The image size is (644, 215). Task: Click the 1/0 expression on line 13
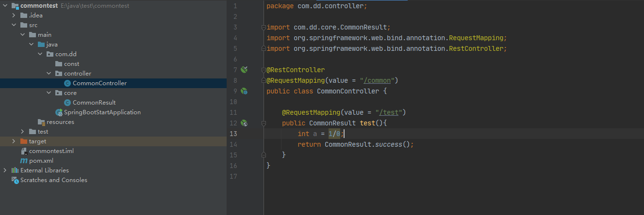coord(334,134)
